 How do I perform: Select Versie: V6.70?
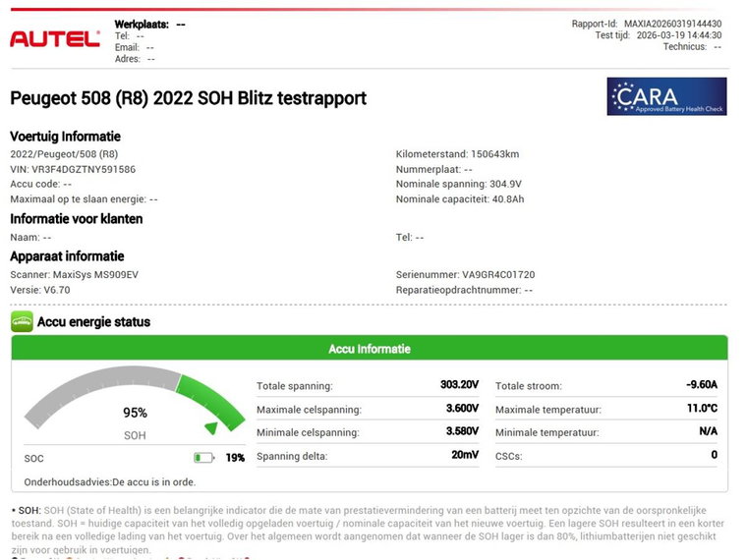point(40,290)
